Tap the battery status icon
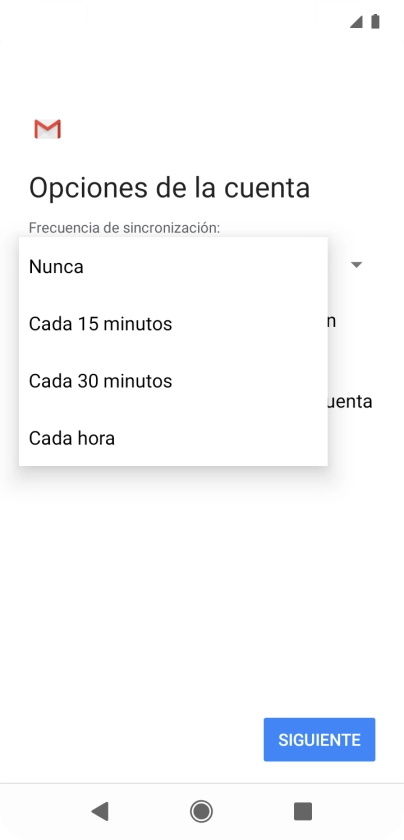Image resolution: width=404 pixels, height=840 pixels. point(376,21)
